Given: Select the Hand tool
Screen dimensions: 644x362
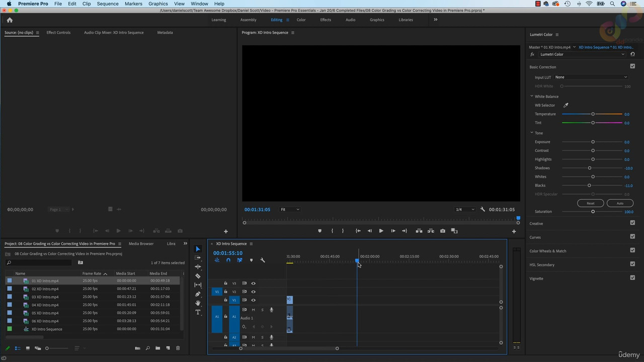Looking at the screenshot, I should pyautogui.click(x=198, y=303).
